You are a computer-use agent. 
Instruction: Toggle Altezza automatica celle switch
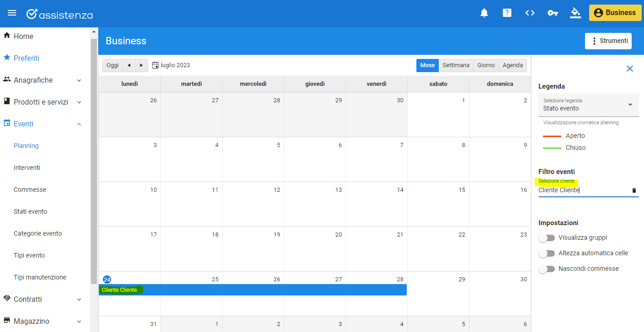[547, 253]
